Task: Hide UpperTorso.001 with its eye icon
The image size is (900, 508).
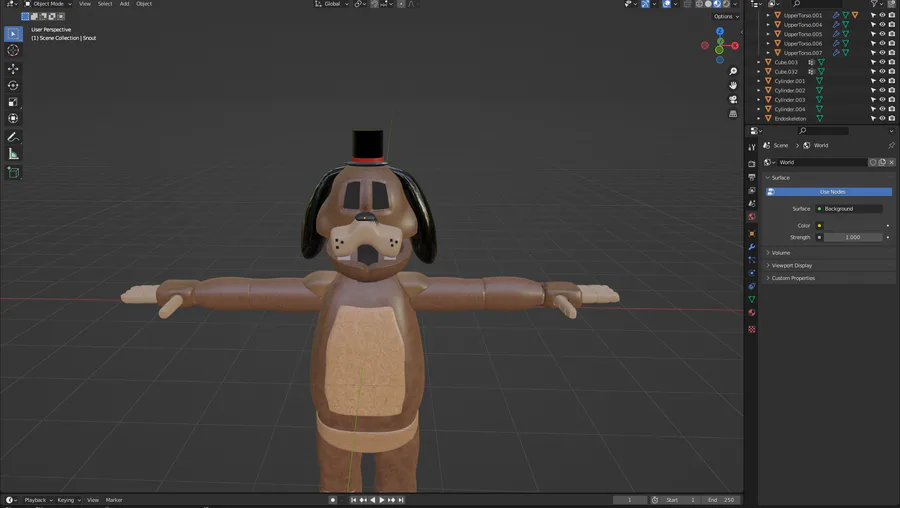Action: [x=882, y=15]
